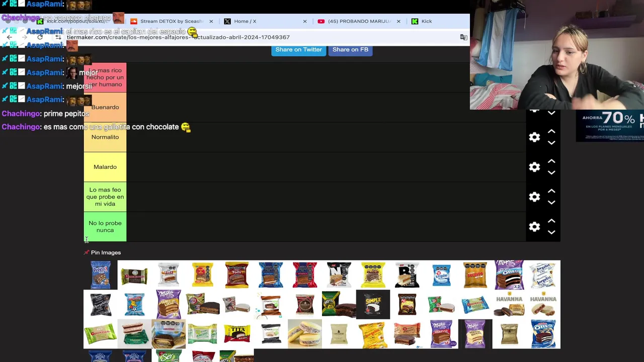This screenshot has height=362, width=644.
Task: Open settings gear for Normalito tier
Action: 534,137
